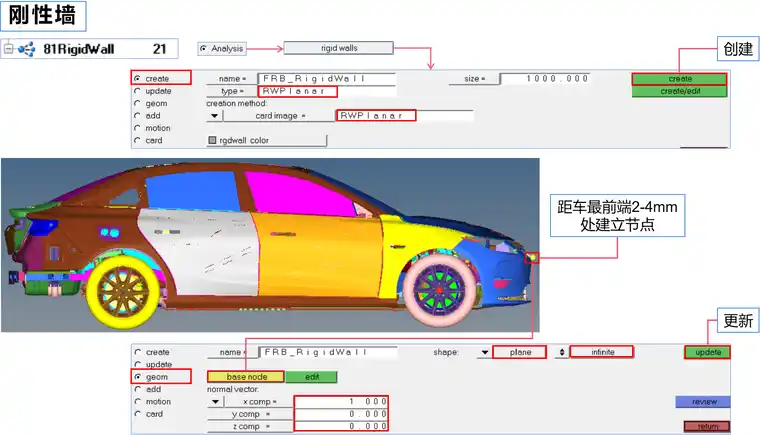The image size is (760, 435).
Task: Click the yellow base node selector
Action: coord(245,377)
